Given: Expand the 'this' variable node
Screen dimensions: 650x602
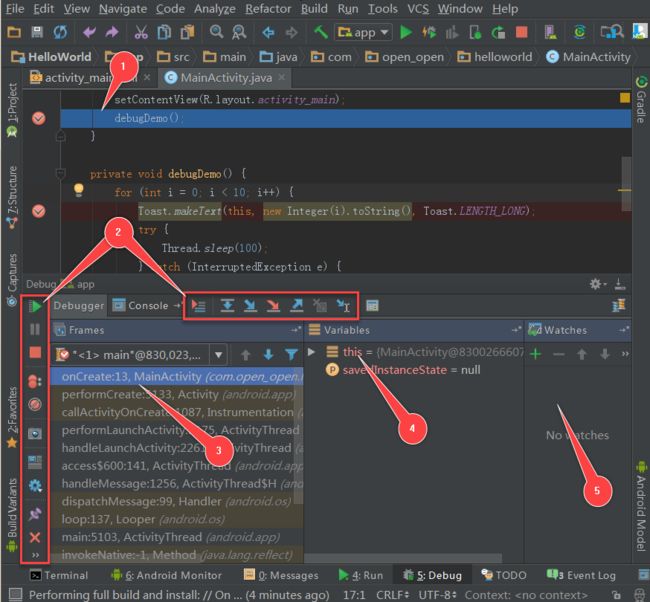Looking at the screenshot, I should 311,352.
